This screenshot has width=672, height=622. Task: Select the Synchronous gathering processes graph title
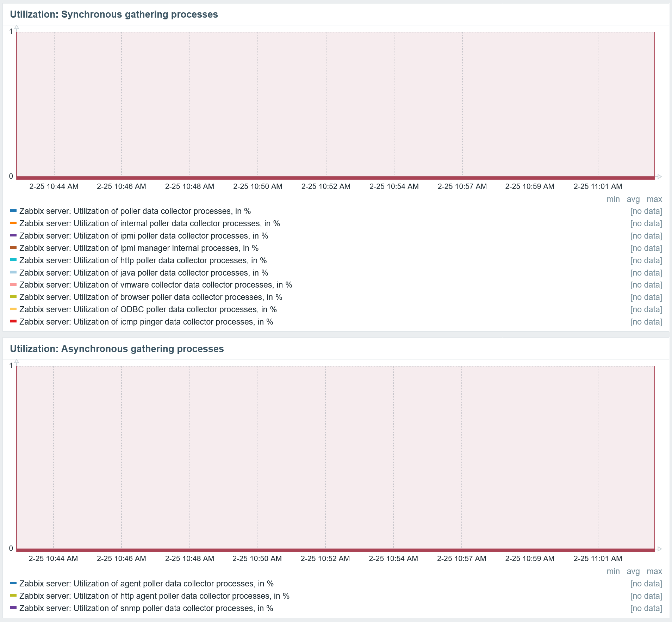tap(114, 14)
